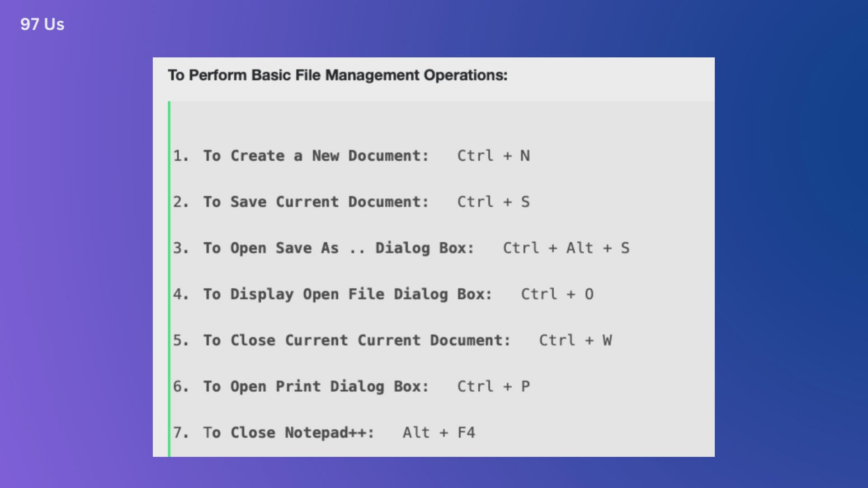Click the '97 Us' label
This screenshot has width=868, height=488.
coord(42,24)
